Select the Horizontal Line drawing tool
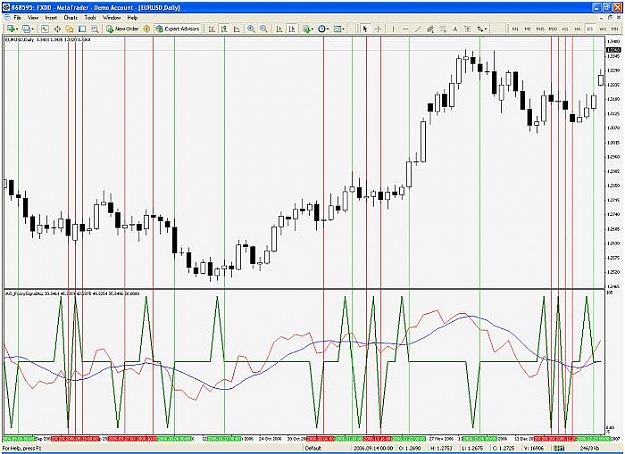Screen dimensions: 625x454 (x=406, y=29)
